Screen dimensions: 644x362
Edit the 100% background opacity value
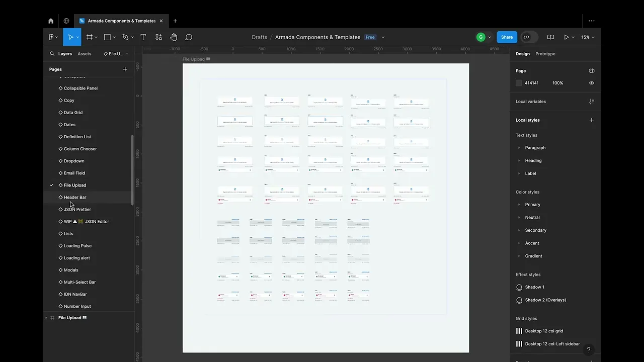coord(558,83)
